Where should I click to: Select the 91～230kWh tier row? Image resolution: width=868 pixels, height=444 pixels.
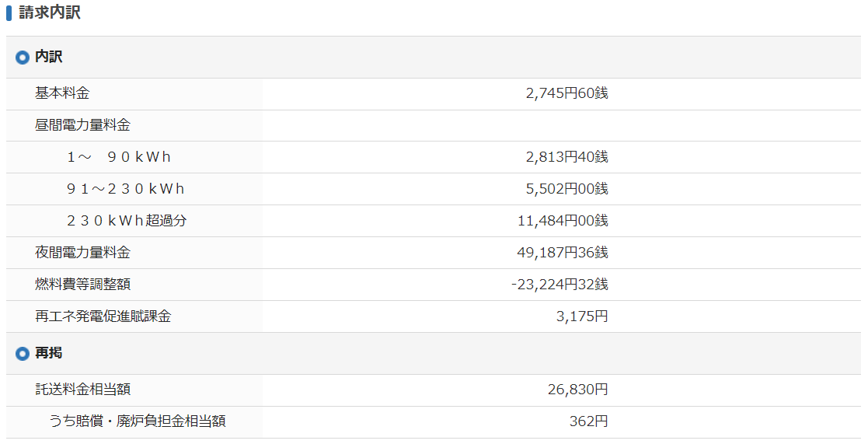(434, 189)
